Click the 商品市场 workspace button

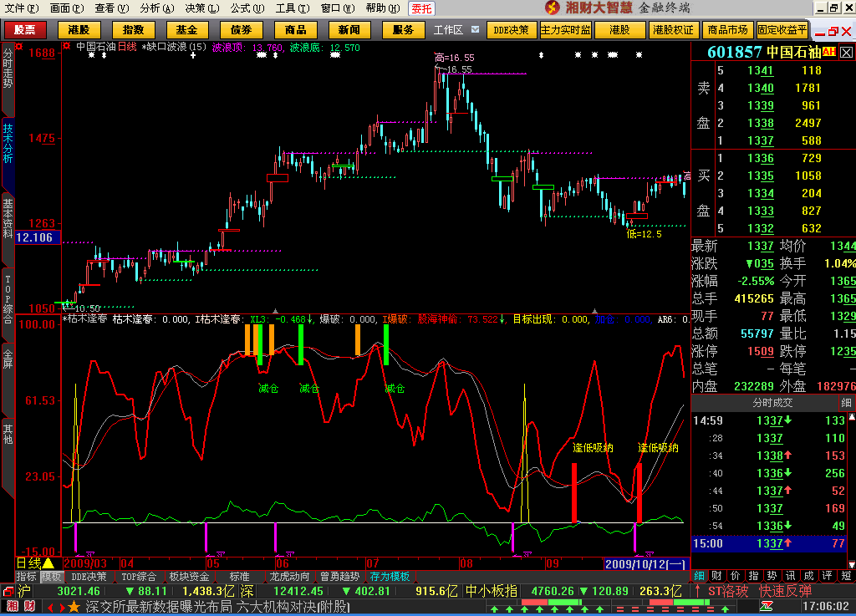[728, 30]
